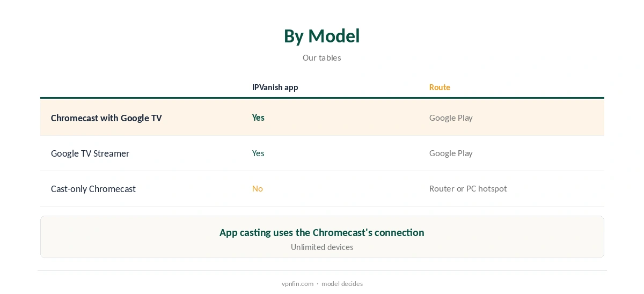Click "Yes" in the Google TV Streamer row

(258, 153)
